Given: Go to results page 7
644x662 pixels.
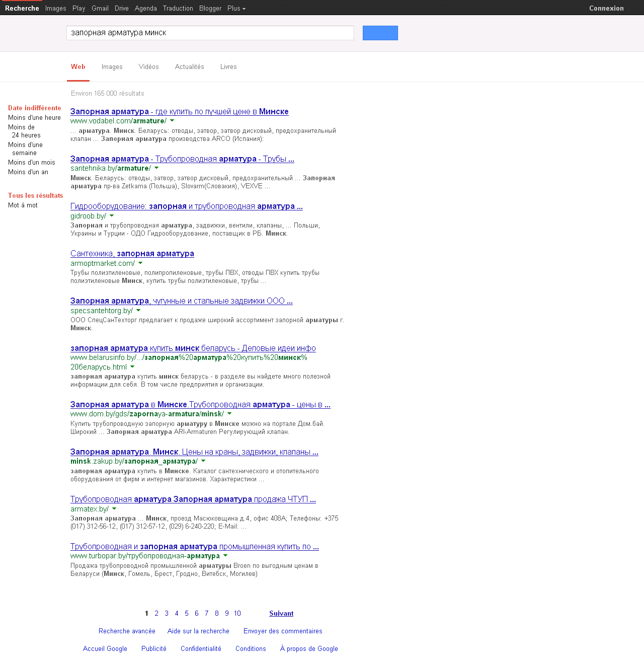Looking at the screenshot, I should 207,613.
